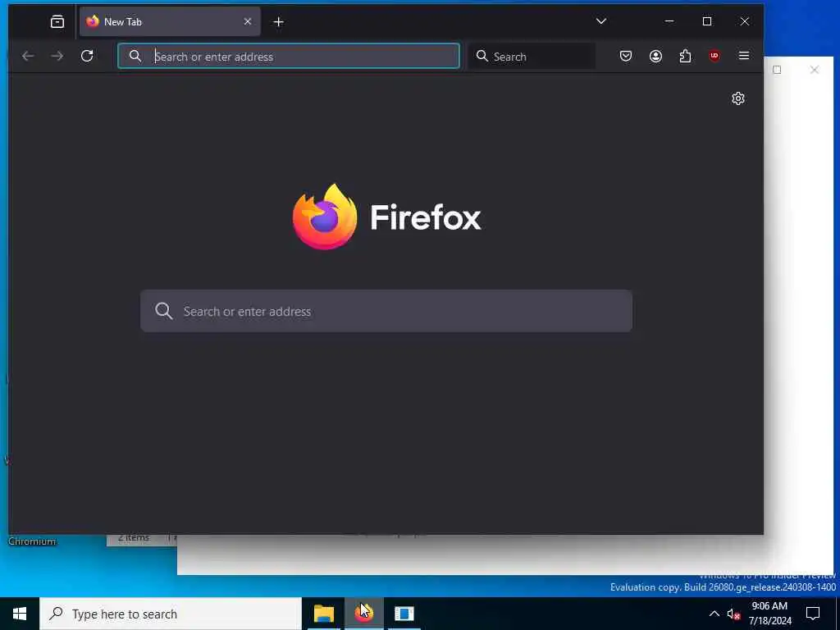
Task: Open Save to Pocket button
Action: pyautogui.click(x=626, y=56)
